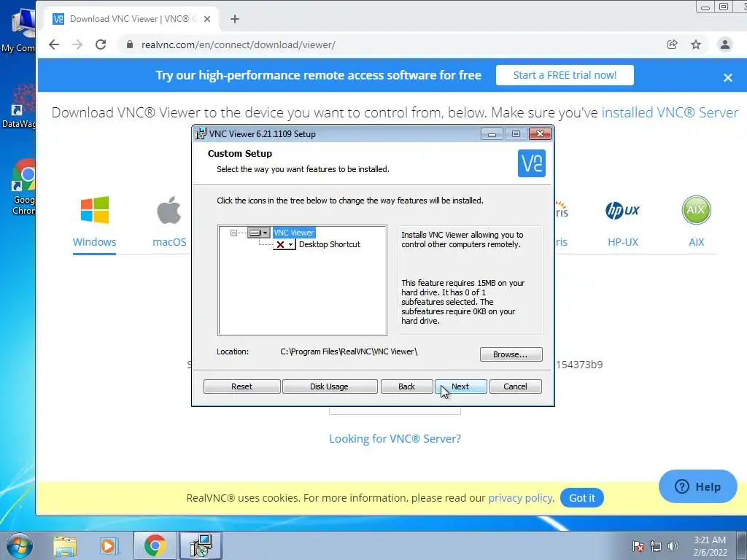Proceed with the Next button
Viewport: 747px width, 560px height.
tap(461, 386)
